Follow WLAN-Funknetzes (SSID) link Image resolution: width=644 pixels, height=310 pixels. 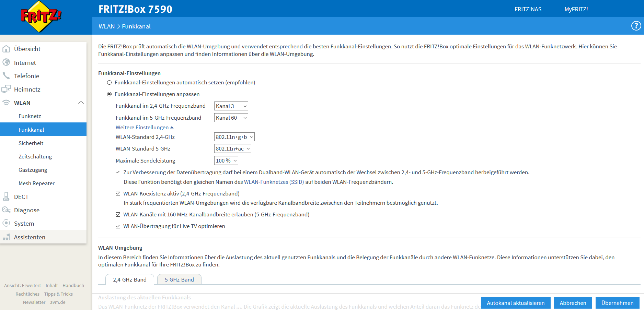click(x=274, y=182)
